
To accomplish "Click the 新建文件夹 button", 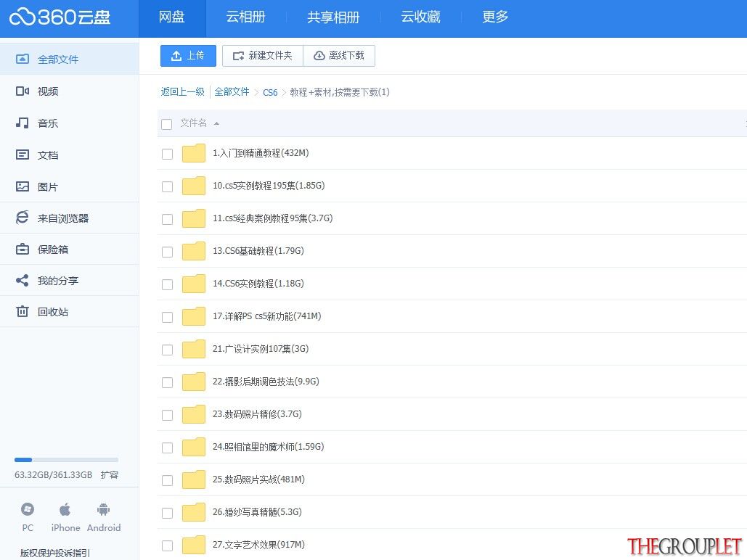I will tap(263, 56).
